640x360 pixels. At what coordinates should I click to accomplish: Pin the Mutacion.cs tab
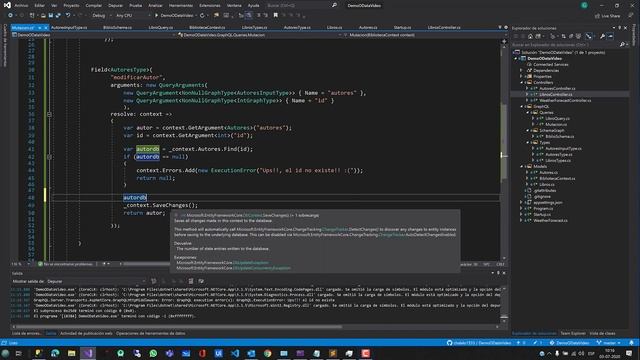click(40, 27)
